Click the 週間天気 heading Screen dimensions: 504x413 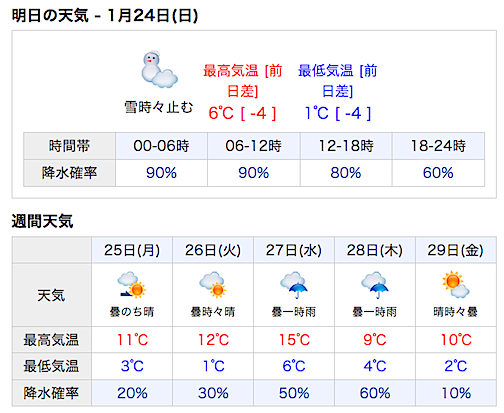coord(42,221)
